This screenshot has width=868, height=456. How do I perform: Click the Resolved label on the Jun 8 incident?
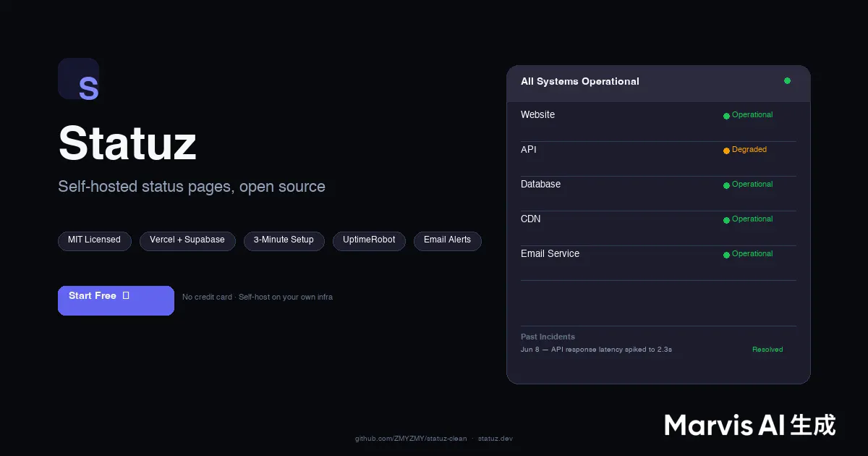point(767,350)
